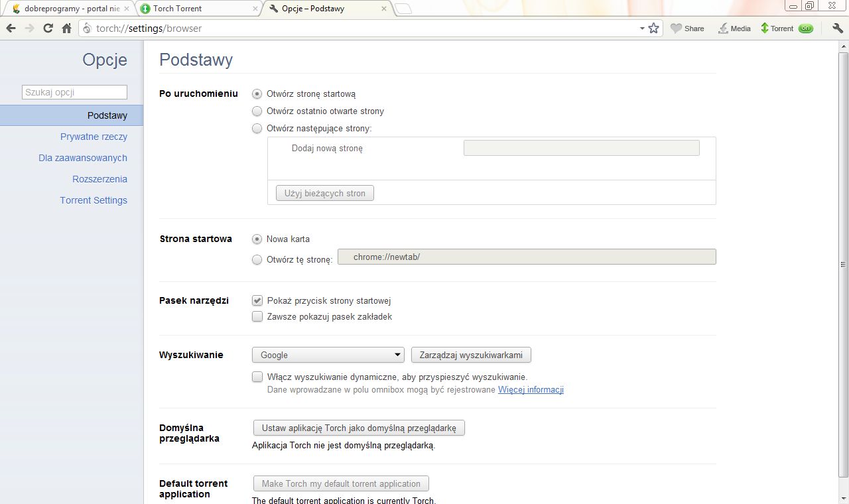The image size is (849, 504).
Task: Click Zarządzaj wyszukiwarkami button
Action: (x=471, y=355)
